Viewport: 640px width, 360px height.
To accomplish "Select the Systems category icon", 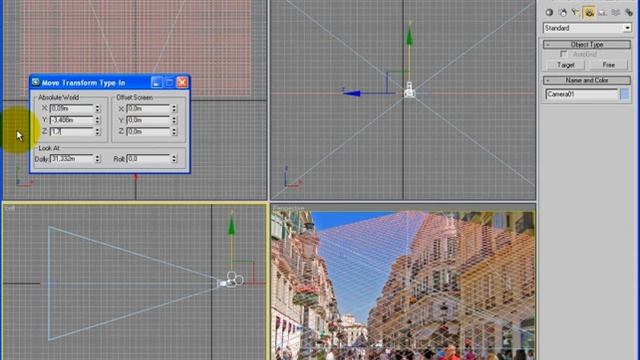I will pos(629,13).
